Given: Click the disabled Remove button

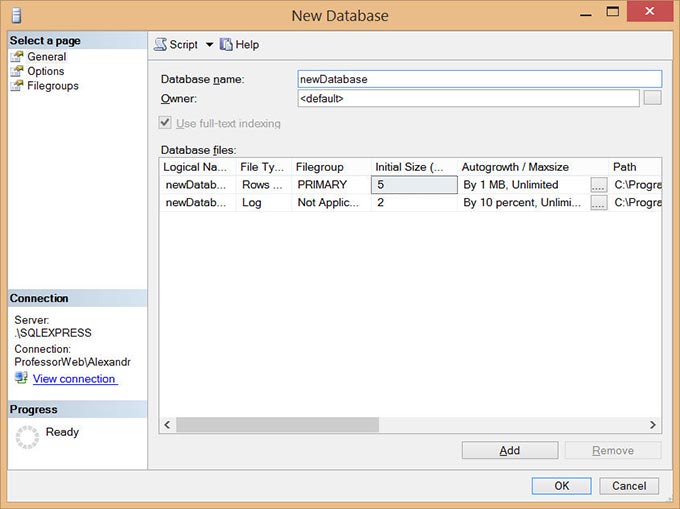Looking at the screenshot, I should (613, 450).
